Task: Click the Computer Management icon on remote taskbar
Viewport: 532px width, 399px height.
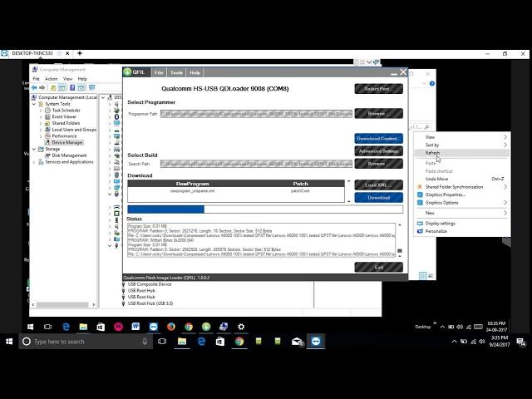Action: tap(224, 327)
